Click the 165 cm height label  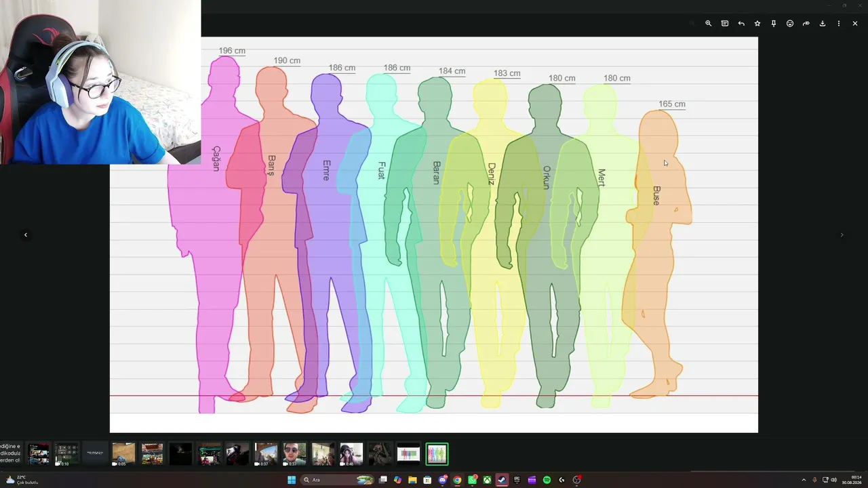pos(672,104)
